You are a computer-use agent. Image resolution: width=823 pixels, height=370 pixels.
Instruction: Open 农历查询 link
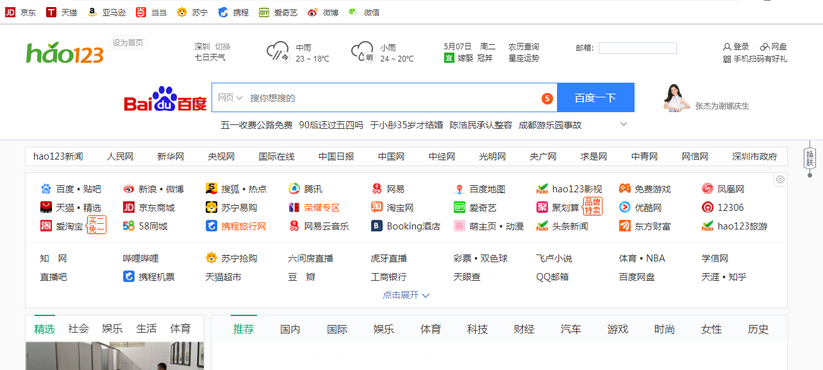pos(524,46)
